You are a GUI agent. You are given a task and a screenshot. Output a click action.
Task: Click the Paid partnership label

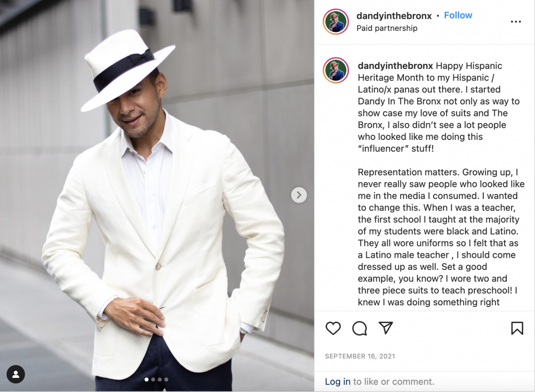click(x=387, y=28)
